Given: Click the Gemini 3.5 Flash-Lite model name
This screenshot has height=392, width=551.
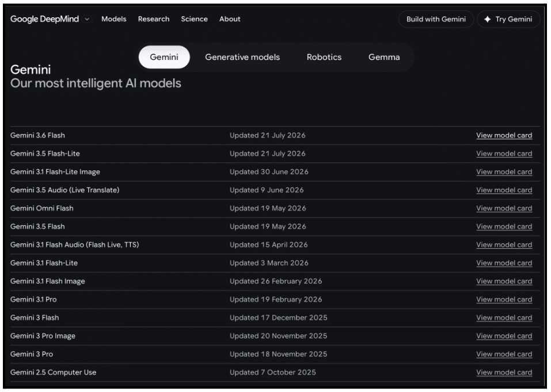Looking at the screenshot, I should pos(45,154).
